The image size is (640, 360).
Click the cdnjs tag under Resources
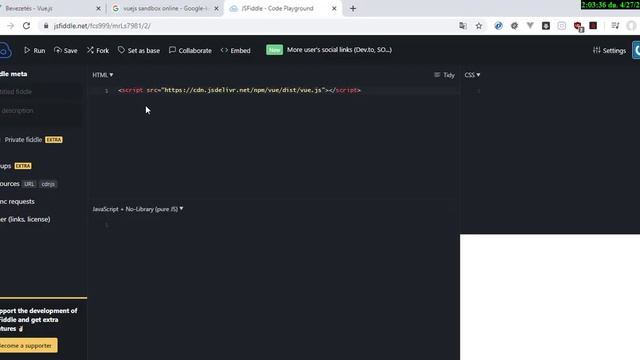pyautogui.click(x=48, y=184)
